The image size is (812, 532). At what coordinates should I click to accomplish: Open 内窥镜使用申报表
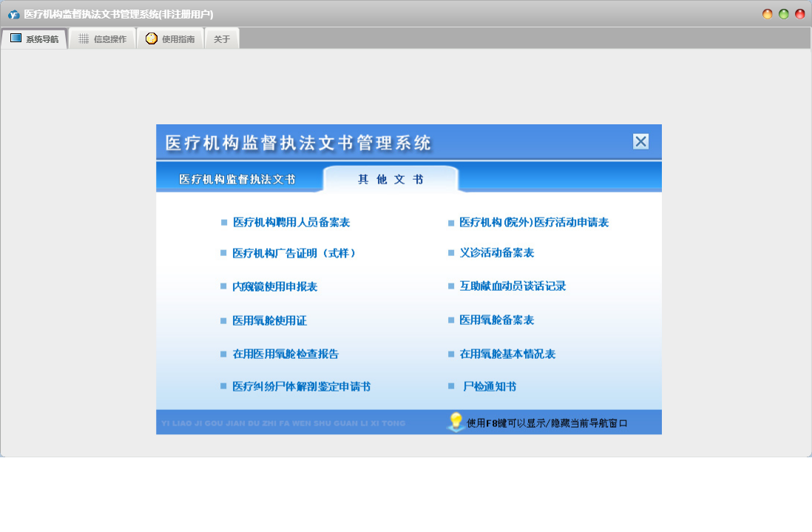(274, 286)
